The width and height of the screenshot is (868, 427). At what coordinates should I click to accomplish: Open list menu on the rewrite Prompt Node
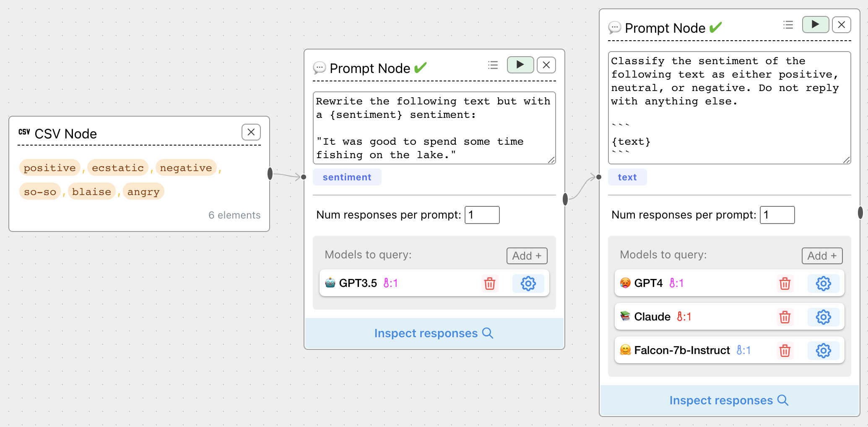493,65
